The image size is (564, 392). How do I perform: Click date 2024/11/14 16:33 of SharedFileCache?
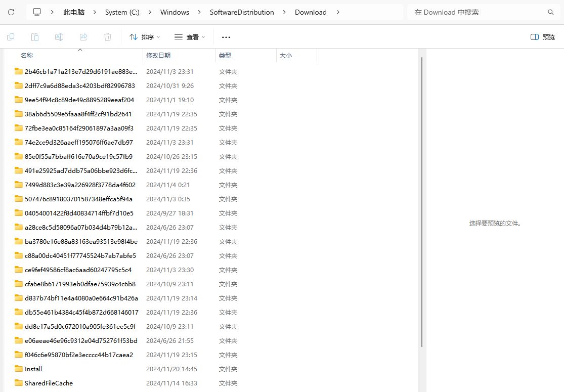171,383
